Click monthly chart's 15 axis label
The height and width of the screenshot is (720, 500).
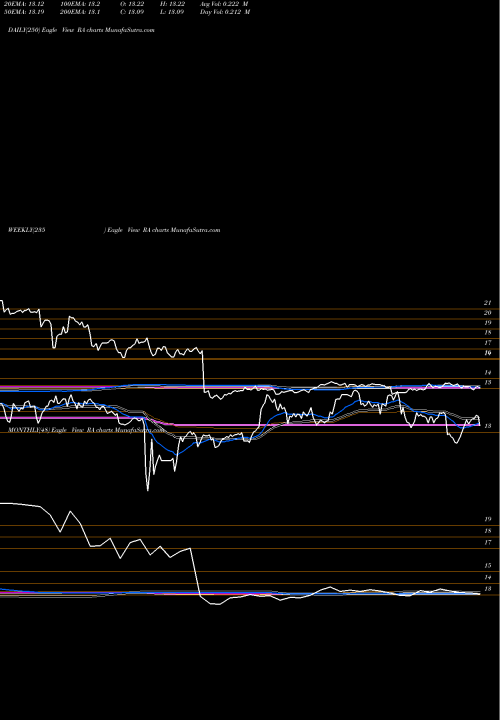488,566
